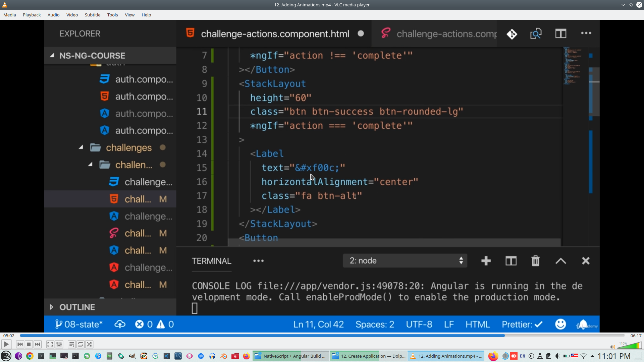Open the Subtitle menu
This screenshot has width=644, height=362.
click(92, 15)
